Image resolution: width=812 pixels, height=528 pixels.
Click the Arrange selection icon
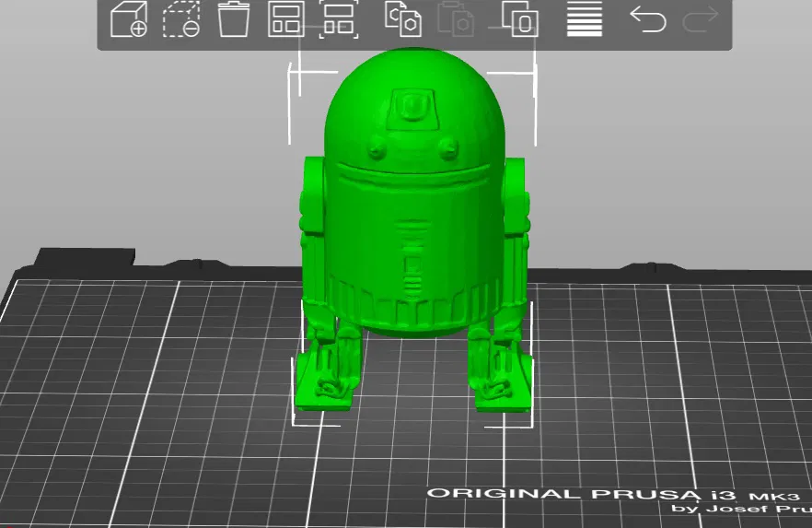pyautogui.click(x=339, y=19)
